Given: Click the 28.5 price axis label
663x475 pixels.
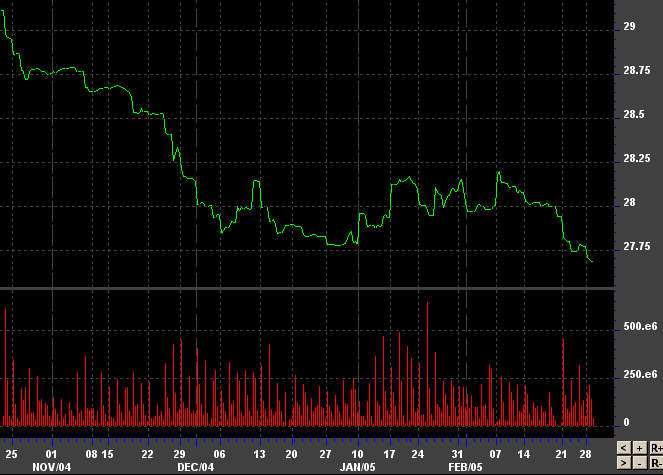Looking at the screenshot, I should click(x=633, y=115).
